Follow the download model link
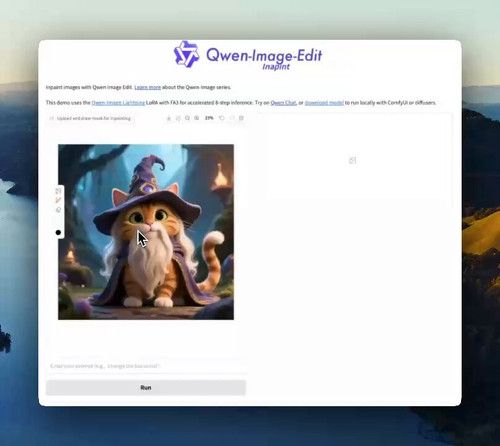 pos(324,103)
